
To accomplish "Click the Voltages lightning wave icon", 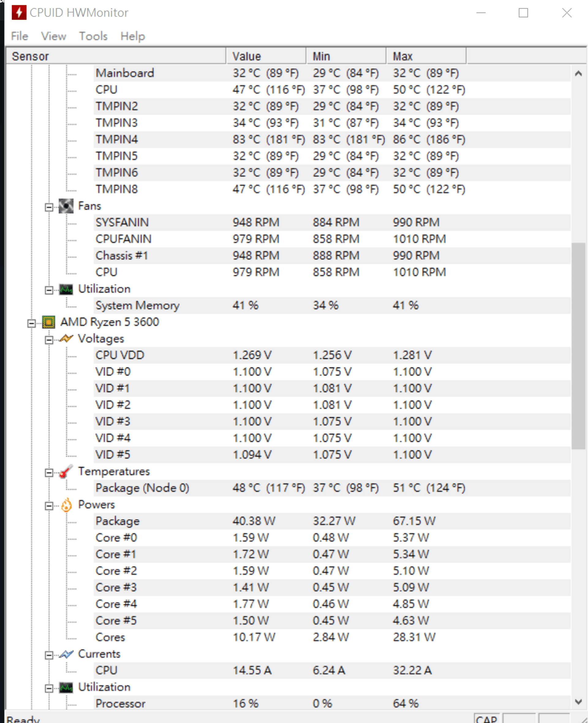I will (66, 339).
